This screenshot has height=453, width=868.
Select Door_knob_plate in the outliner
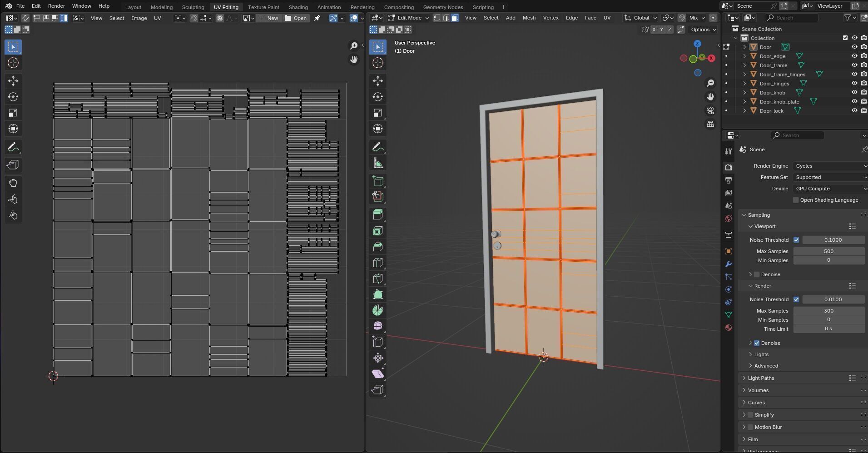point(779,102)
